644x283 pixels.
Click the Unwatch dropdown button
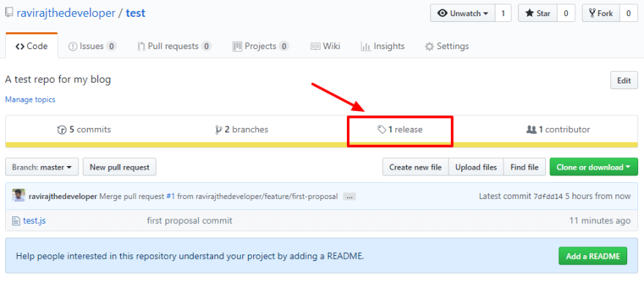click(x=463, y=13)
